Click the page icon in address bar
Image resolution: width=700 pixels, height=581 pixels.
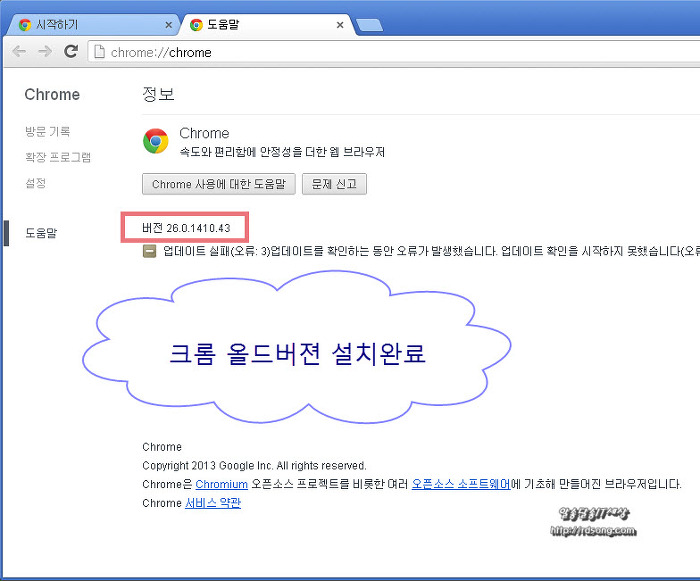click(x=99, y=52)
